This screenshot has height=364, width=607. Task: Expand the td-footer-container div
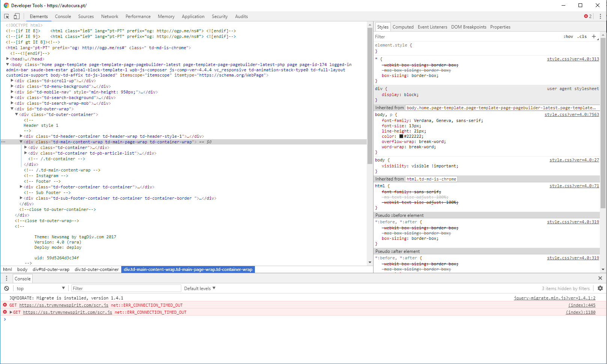coord(21,187)
